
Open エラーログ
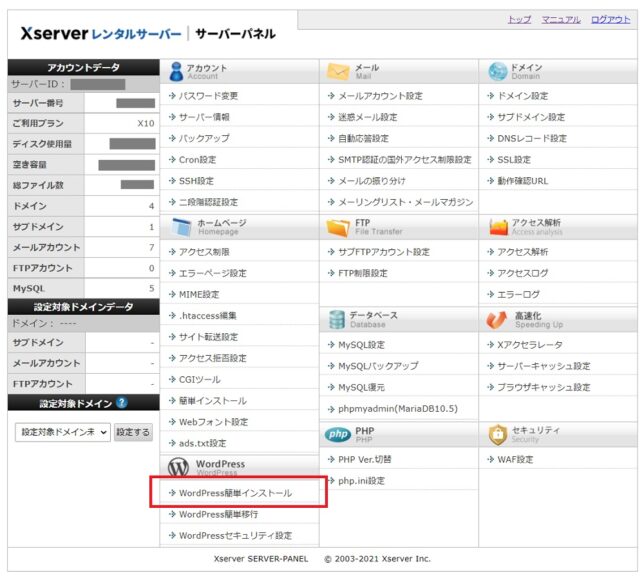coord(518,295)
